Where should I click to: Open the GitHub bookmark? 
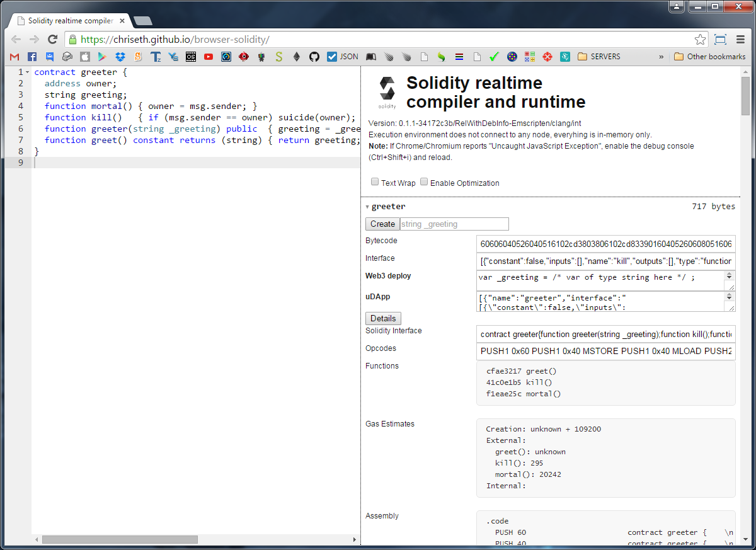(314, 57)
